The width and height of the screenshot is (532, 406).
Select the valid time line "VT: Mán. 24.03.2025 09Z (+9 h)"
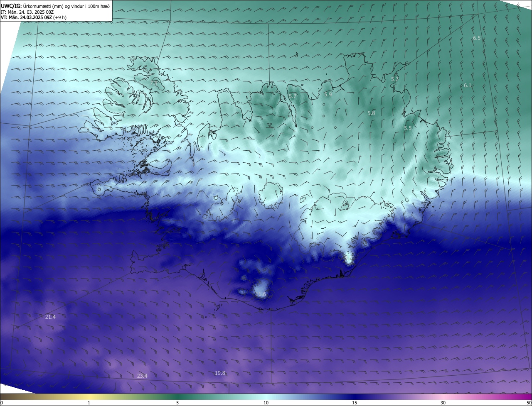pos(34,17)
